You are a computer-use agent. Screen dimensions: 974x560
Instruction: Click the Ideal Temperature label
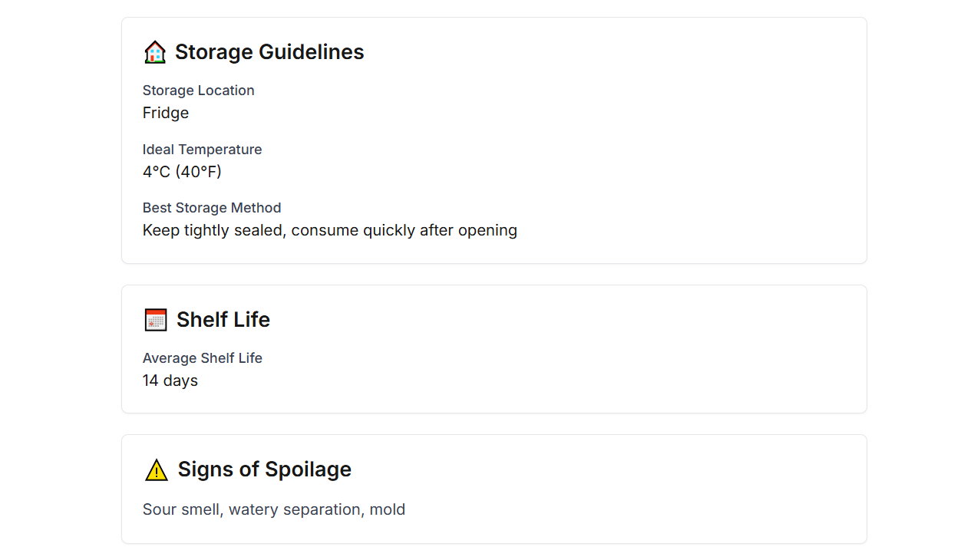(x=203, y=150)
